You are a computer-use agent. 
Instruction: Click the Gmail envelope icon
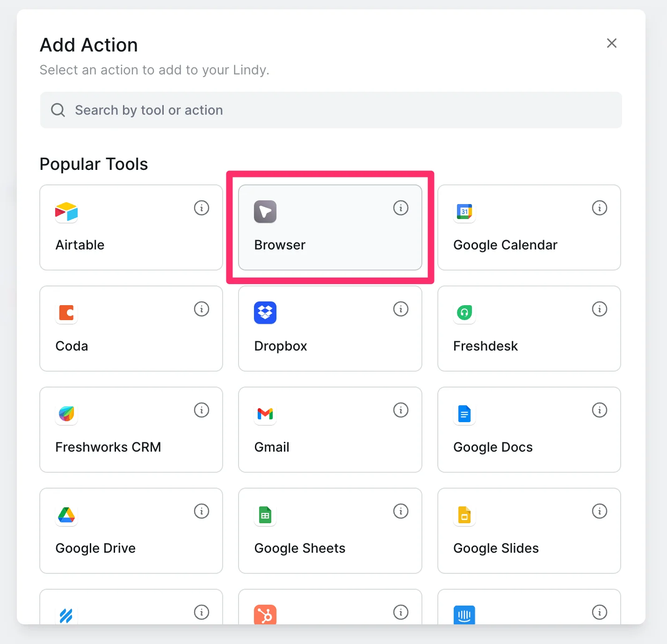pos(265,414)
